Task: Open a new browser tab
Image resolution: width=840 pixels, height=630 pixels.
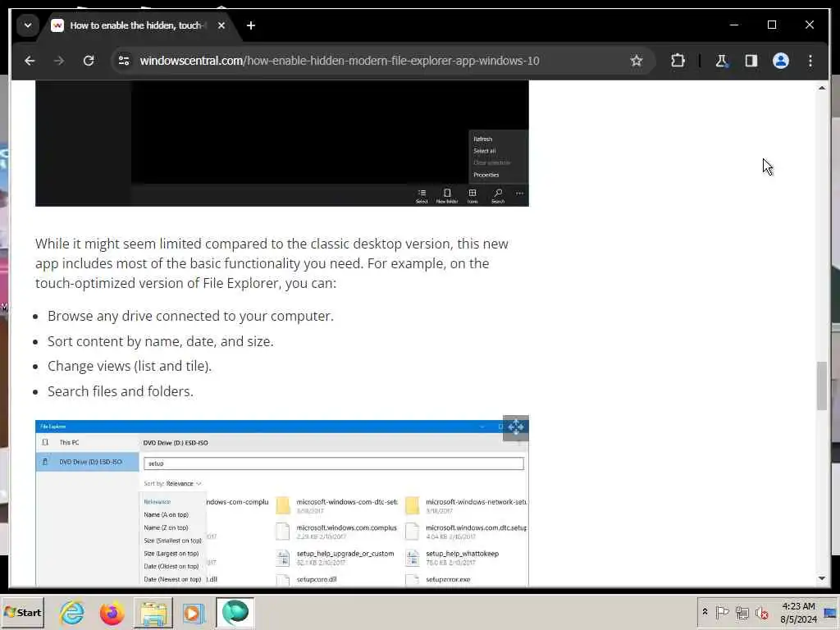Action: tap(251, 25)
